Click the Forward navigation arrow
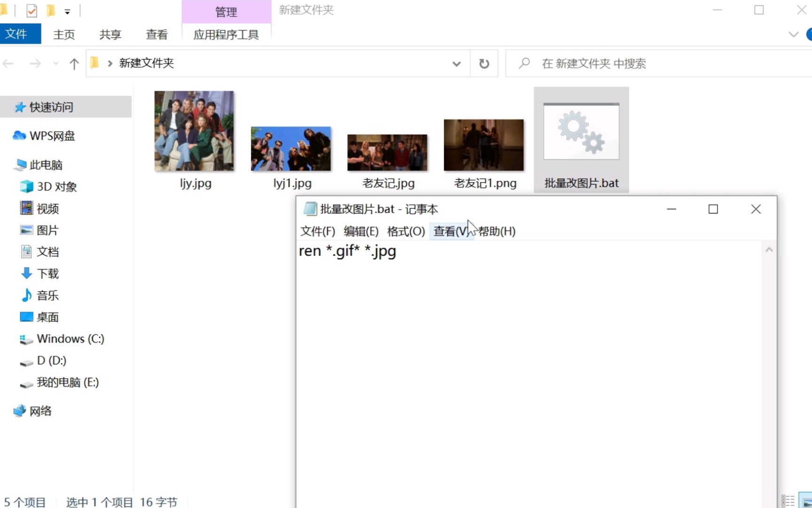 point(35,63)
